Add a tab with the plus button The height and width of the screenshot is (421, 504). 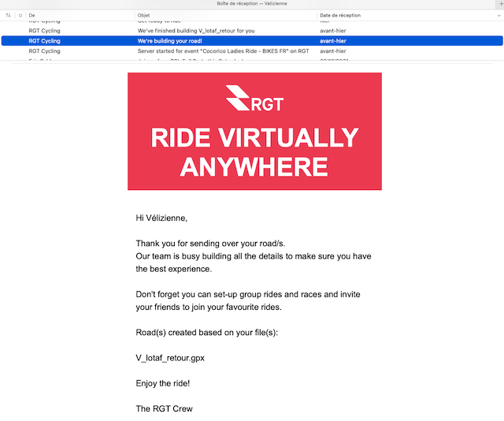click(x=501, y=3)
